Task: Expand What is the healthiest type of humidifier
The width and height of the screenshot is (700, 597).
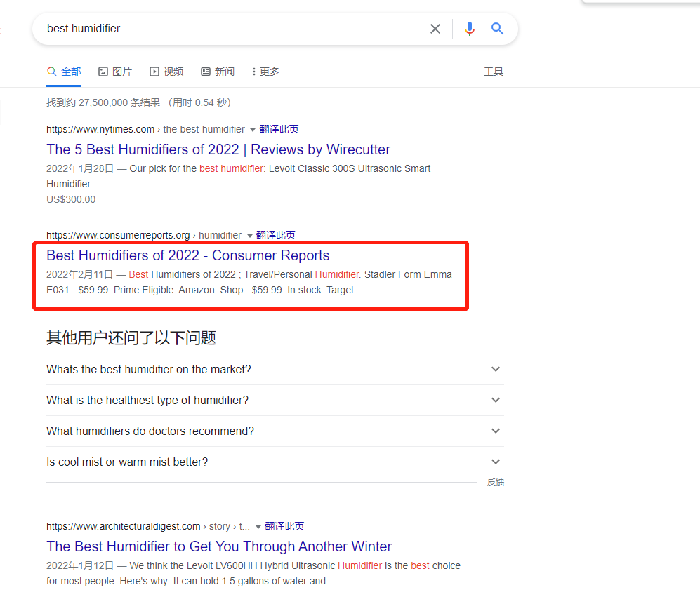Action: point(275,401)
